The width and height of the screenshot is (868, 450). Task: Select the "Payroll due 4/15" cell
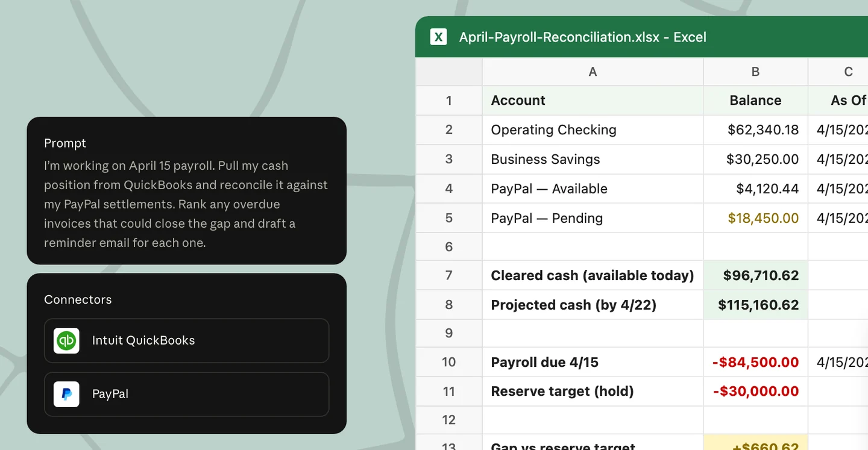[593, 362]
